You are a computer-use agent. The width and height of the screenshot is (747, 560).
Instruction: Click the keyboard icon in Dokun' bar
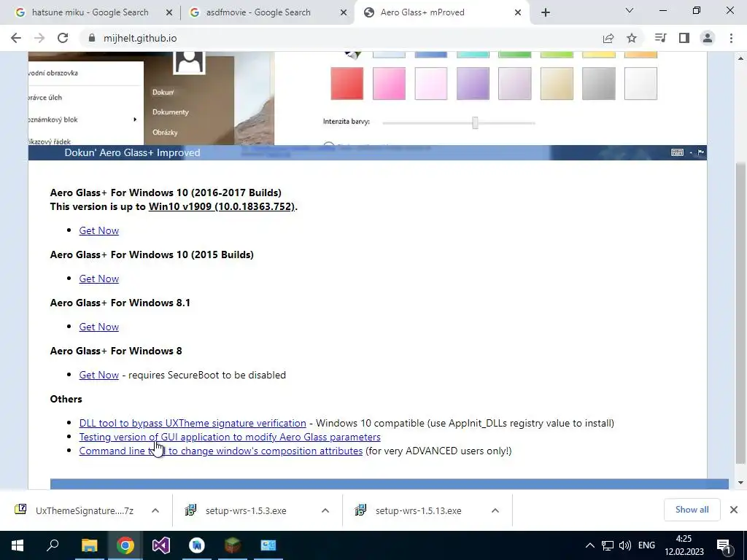coord(677,152)
